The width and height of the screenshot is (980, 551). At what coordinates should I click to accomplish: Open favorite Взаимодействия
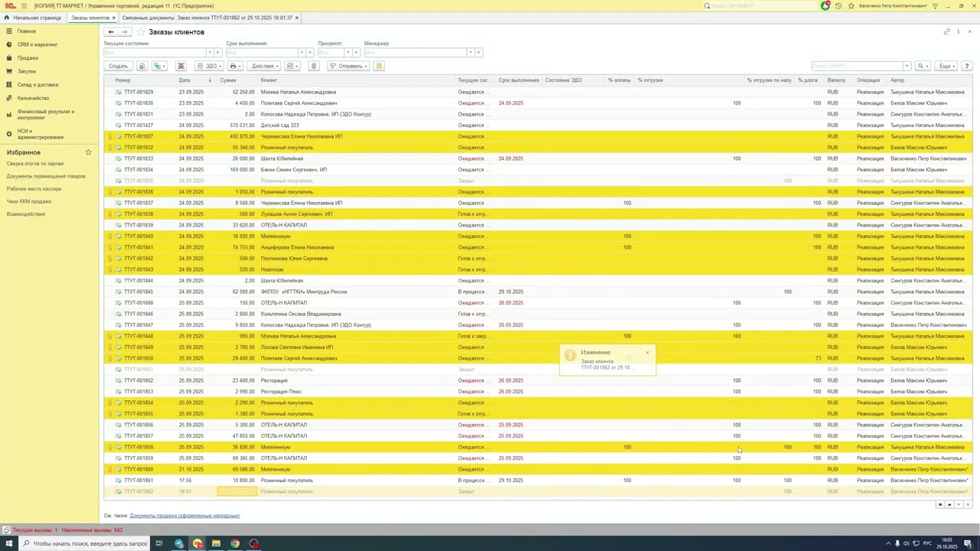coord(26,214)
